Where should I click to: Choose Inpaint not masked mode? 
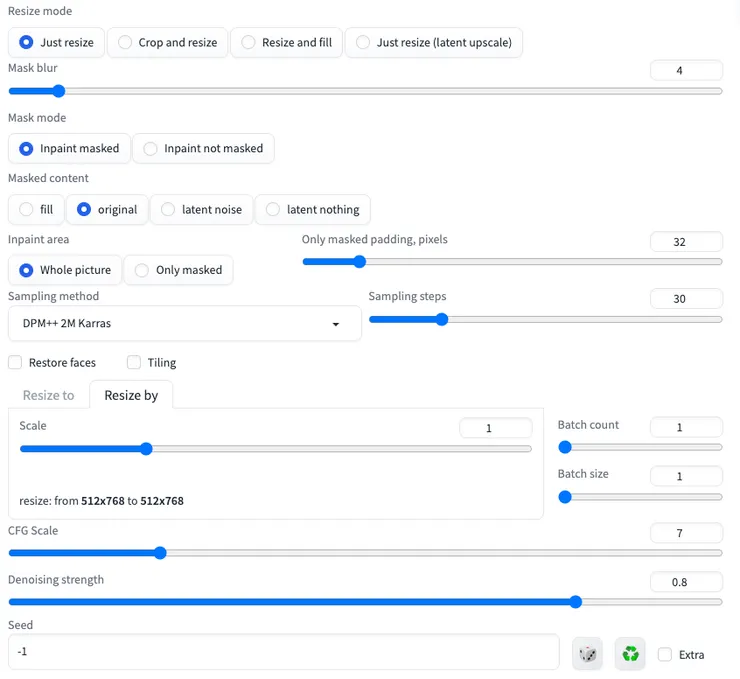click(203, 148)
